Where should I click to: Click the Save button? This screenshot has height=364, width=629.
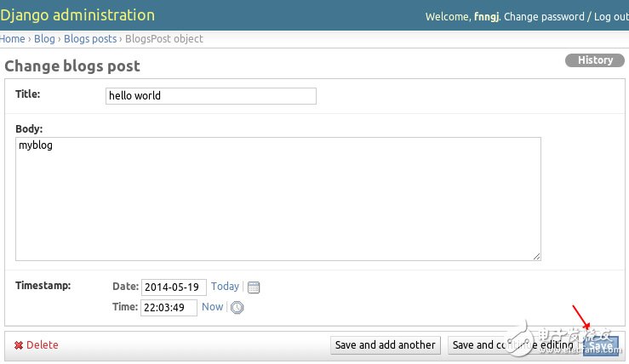tap(601, 345)
